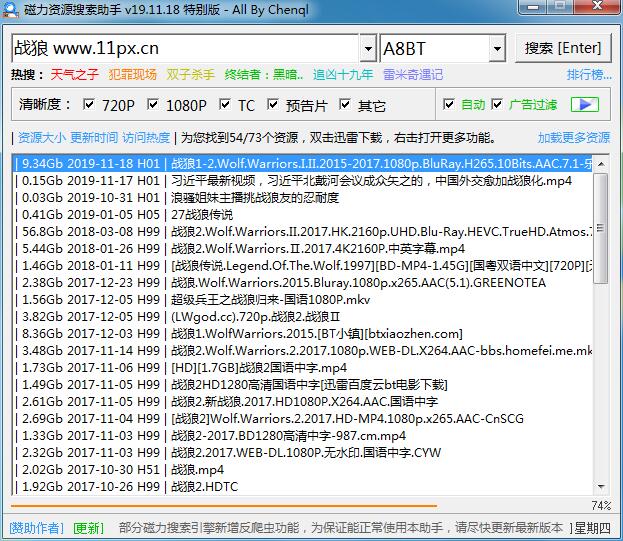Click the result list scroll-down arrow

(601, 487)
